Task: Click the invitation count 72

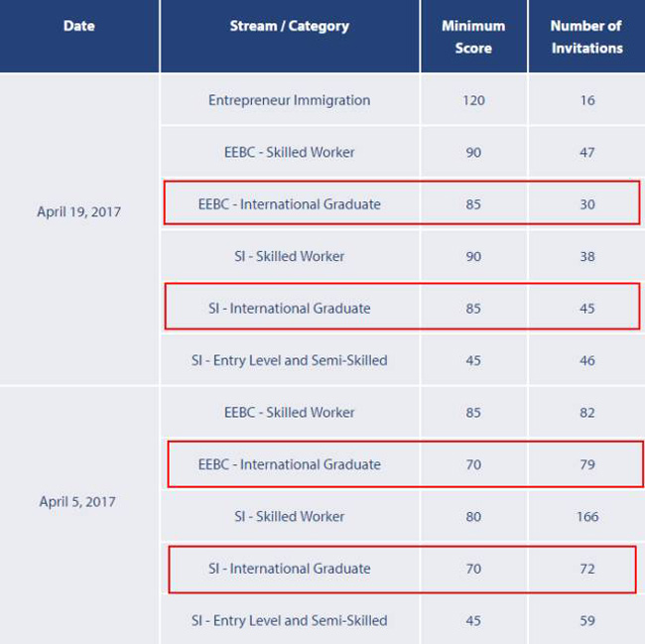Action: [x=587, y=569]
